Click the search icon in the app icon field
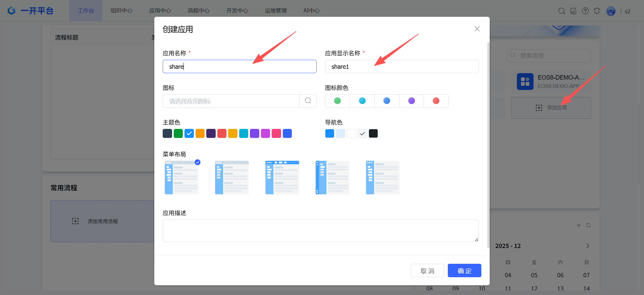The image size is (644, 295). tap(308, 101)
